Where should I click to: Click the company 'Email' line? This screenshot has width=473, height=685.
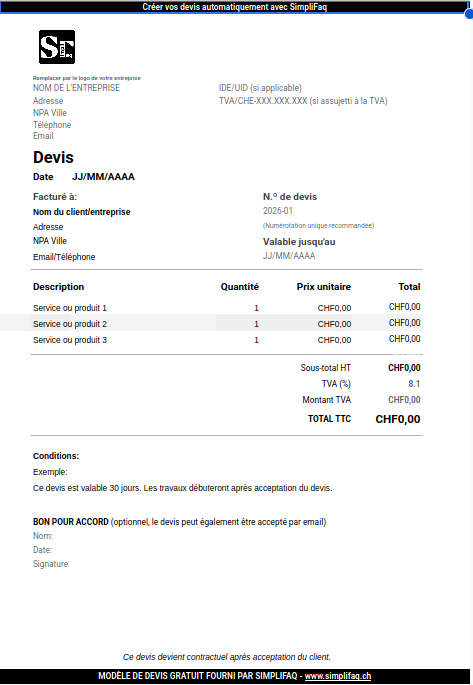tap(43, 136)
